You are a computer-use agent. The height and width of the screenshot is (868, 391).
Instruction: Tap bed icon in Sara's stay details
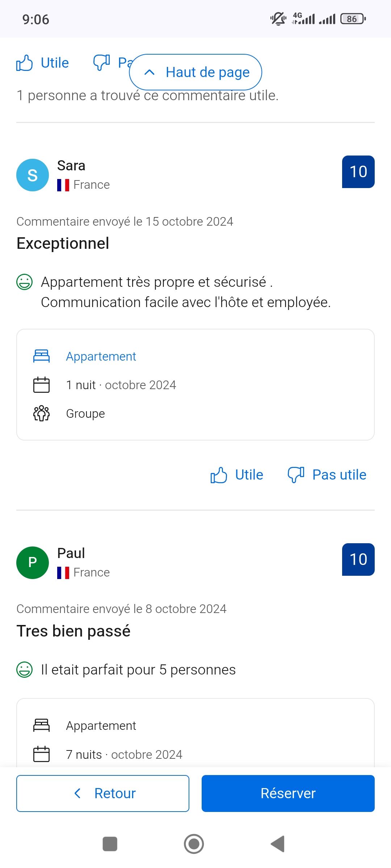[x=42, y=356]
